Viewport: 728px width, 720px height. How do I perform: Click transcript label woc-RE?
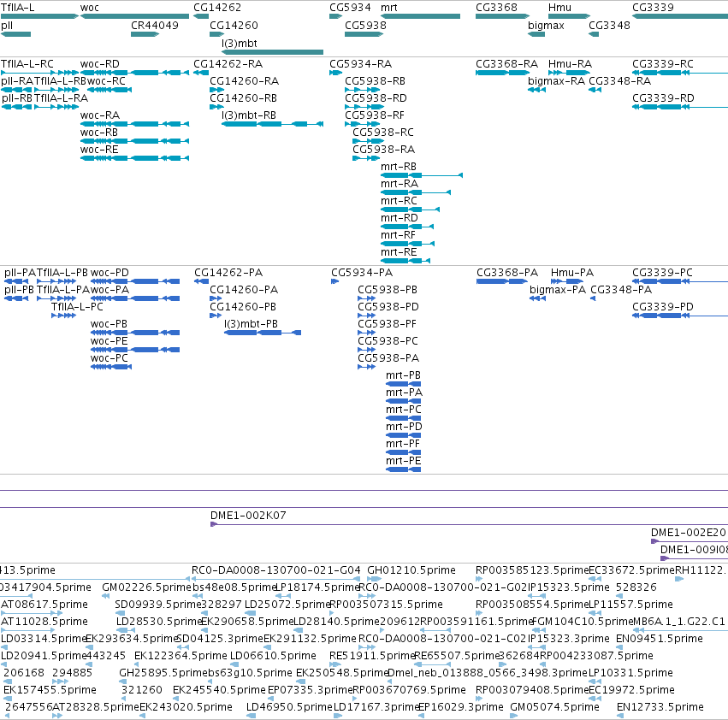tap(99, 150)
